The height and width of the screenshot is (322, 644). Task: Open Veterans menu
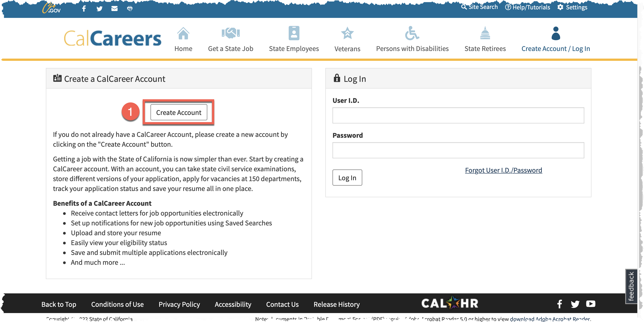pyautogui.click(x=347, y=49)
